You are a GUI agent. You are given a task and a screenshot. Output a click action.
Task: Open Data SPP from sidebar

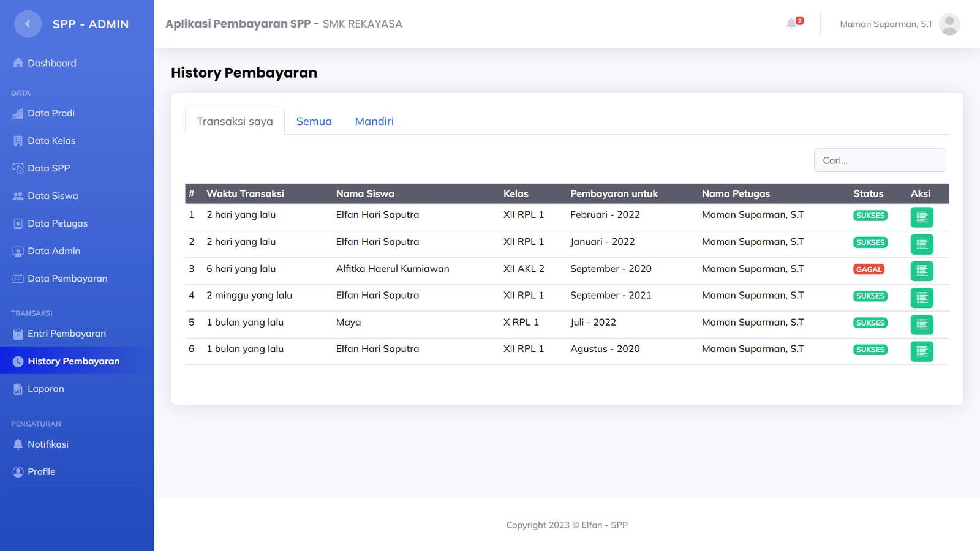coord(49,168)
